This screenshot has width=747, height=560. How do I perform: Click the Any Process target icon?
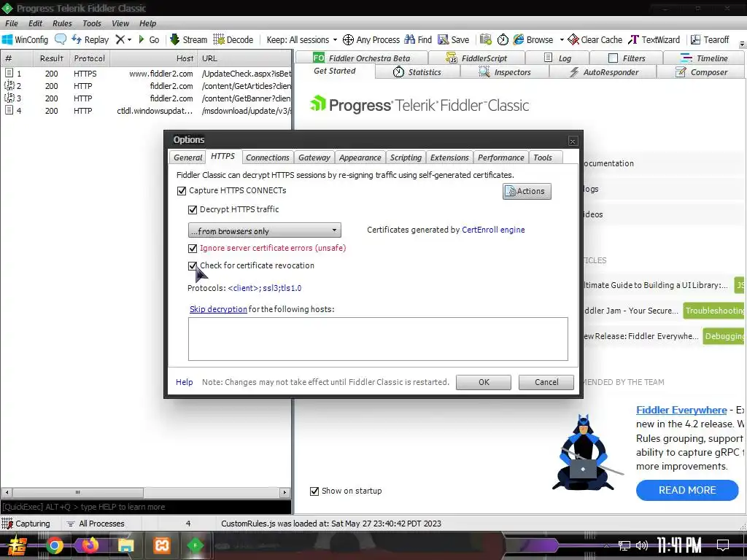371,39
